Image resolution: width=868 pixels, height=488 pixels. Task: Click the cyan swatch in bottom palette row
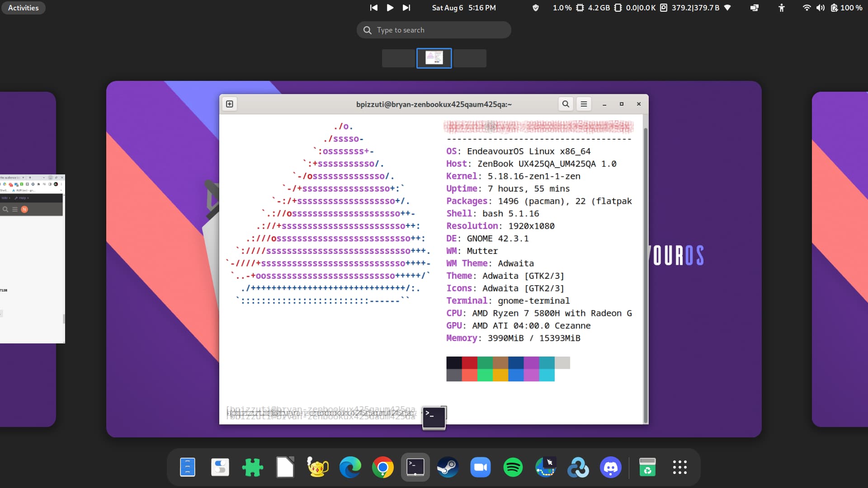547,375
